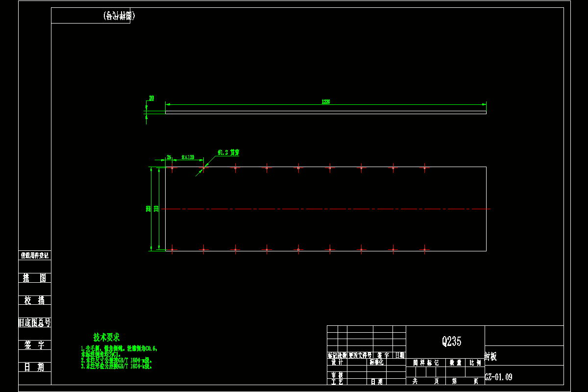Click the part name '封板' in title block
The width and height of the screenshot is (588, 392).
click(x=490, y=357)
